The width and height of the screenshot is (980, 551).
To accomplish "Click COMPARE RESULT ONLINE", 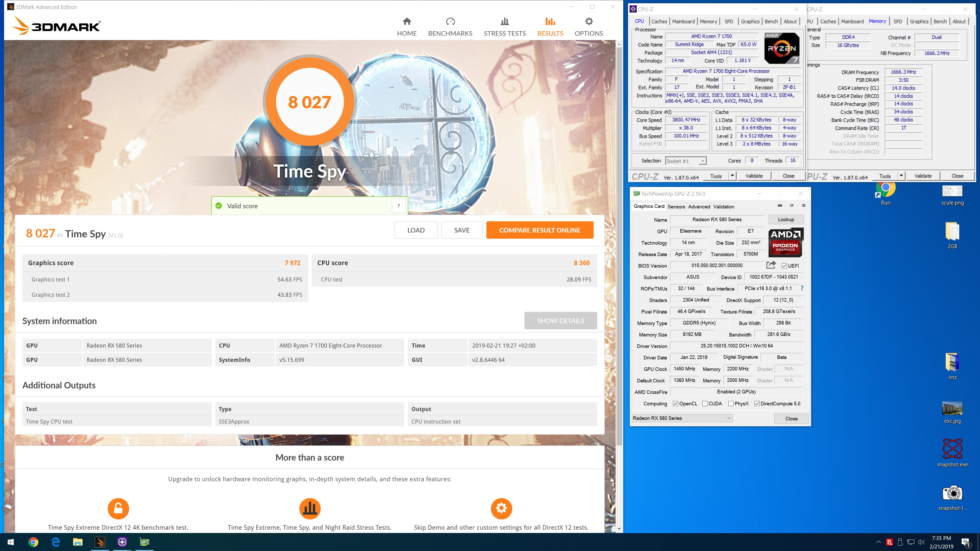I will pyautogui.click(x=540, y=230).
